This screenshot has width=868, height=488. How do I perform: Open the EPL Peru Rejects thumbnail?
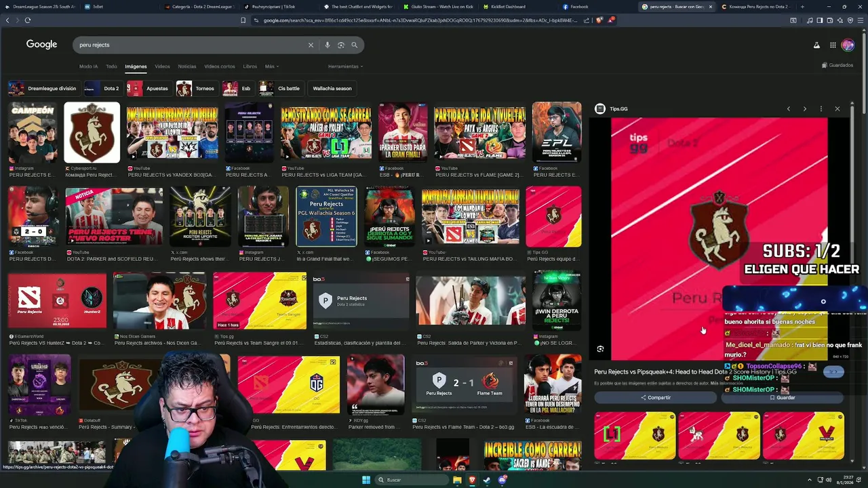[x=557, y=133]
